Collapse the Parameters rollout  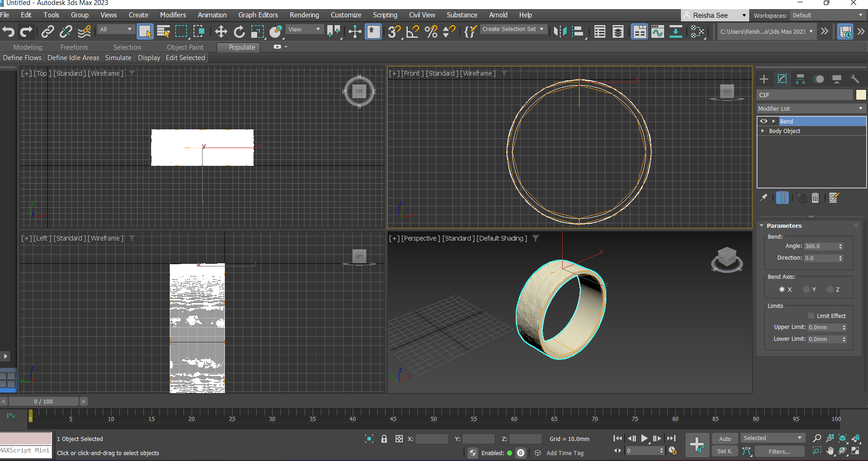(761, 225)
